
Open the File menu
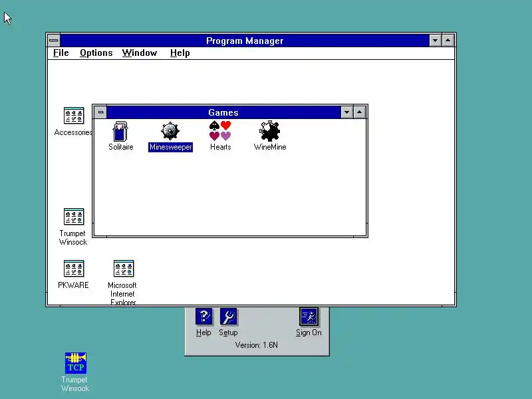(61, 53)
